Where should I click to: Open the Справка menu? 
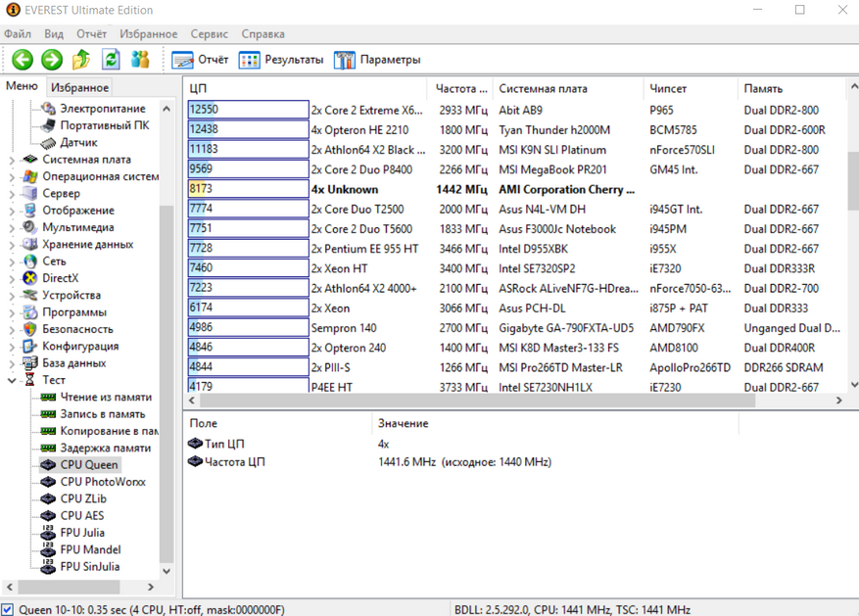[262, 34]
